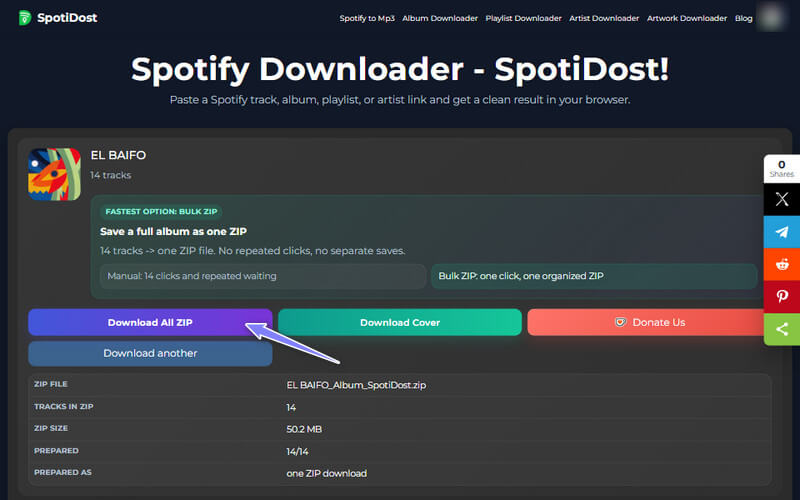
Task: Click the blurred profile avatar
Action: coord(771,17)
